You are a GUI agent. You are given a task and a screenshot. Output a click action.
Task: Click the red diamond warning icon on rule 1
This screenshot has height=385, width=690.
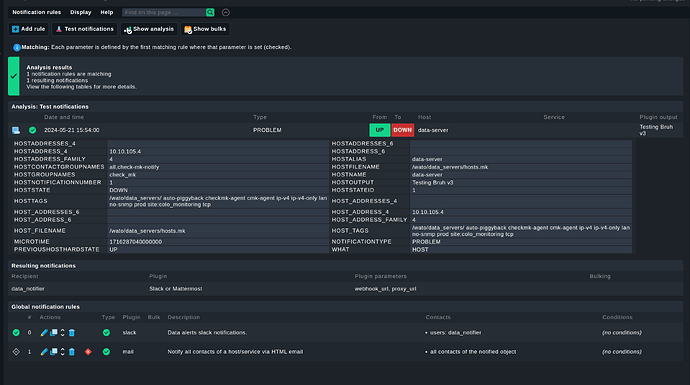pos(88,352)
